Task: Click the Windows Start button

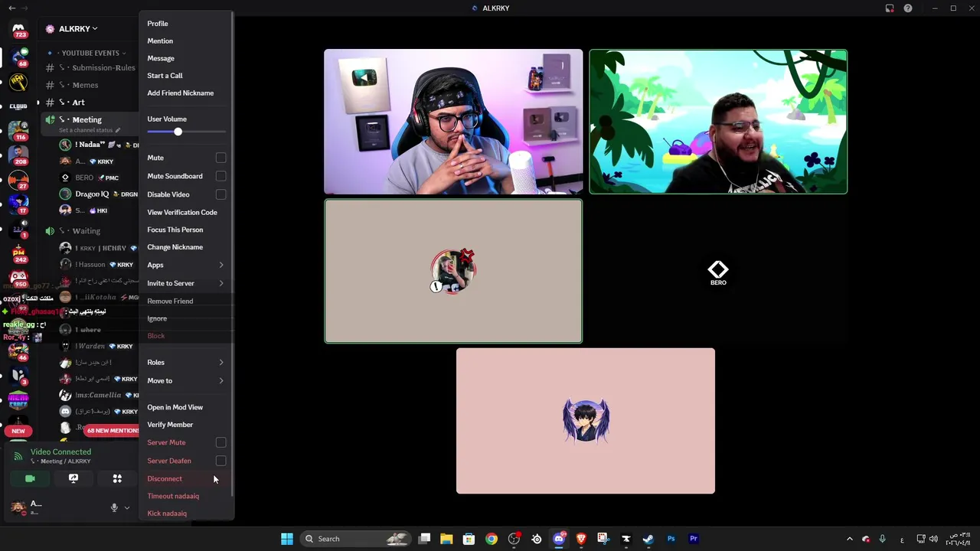Action: [287, 539]
